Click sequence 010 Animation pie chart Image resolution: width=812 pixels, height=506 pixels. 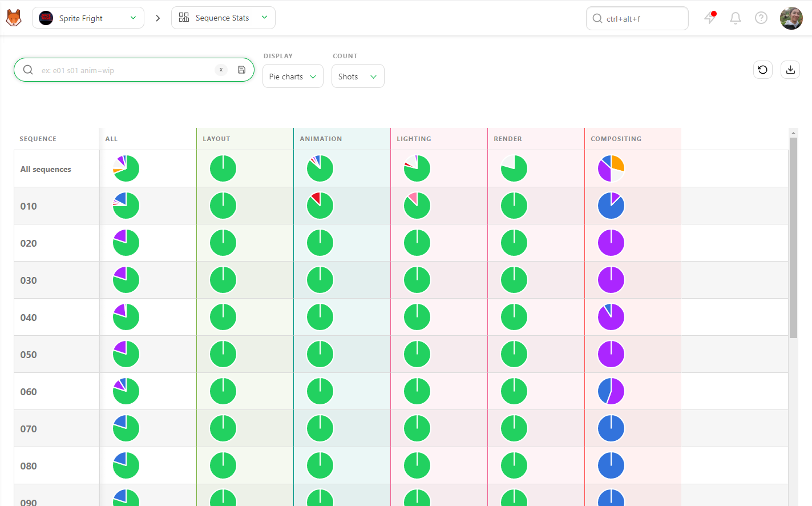320,206
